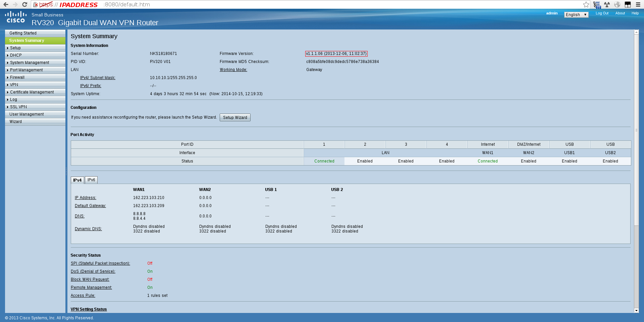Follow the IPv4/ Subnet Mask link
This screenshot has height=322, width=644.
(x=98, y=78)
